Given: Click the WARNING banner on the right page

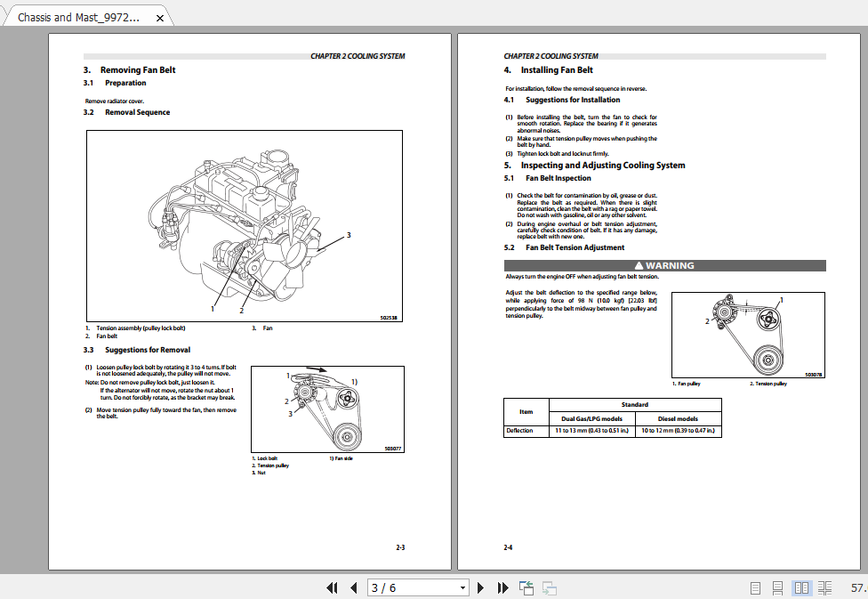Looking at the screenshot, I should tap(663, 265).
